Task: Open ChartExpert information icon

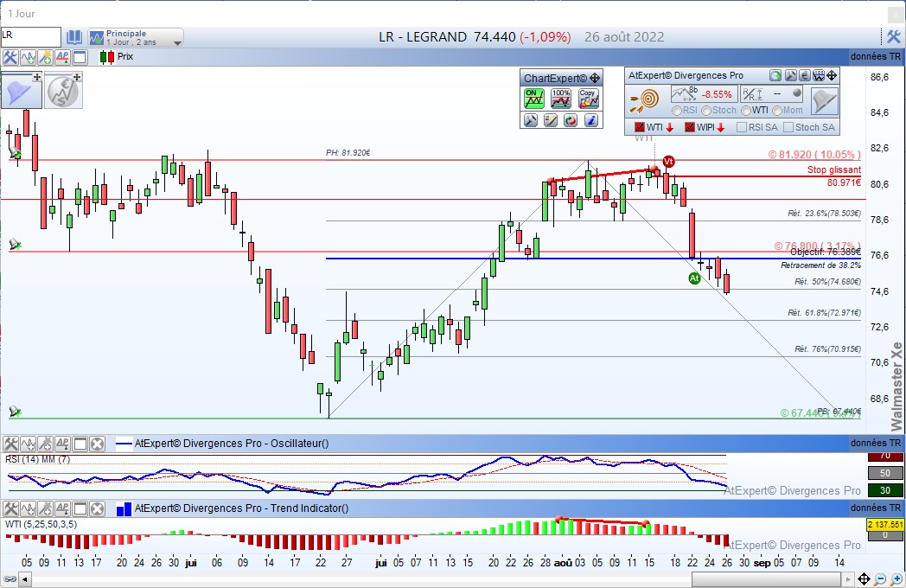Action: pyautogui.click(x=590, y=119)
